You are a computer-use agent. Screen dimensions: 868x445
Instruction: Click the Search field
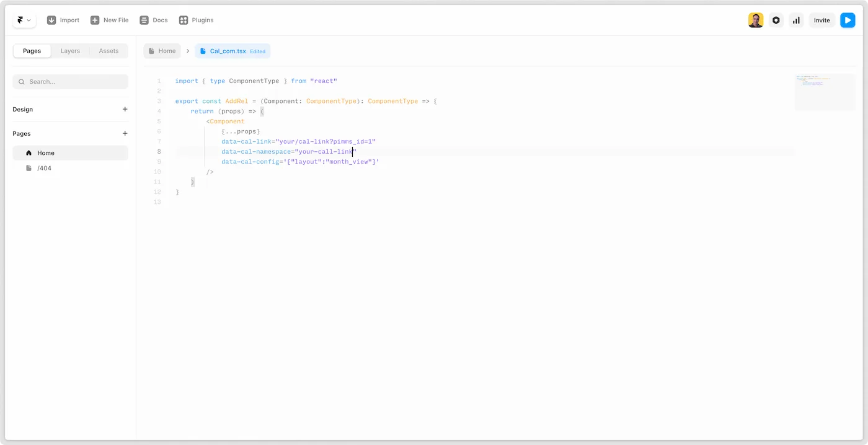point(70,81)
